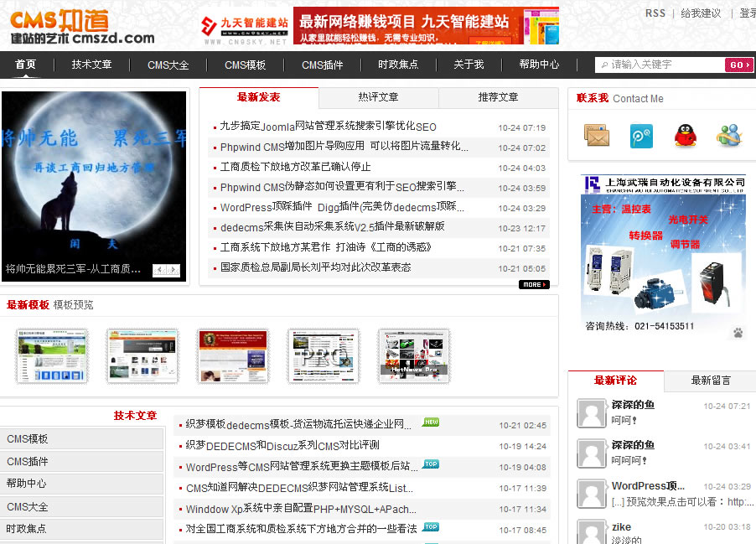The image size is (756, 544).
Task: Open 时政焦点 in the top navigation bar
Action: 398,65
